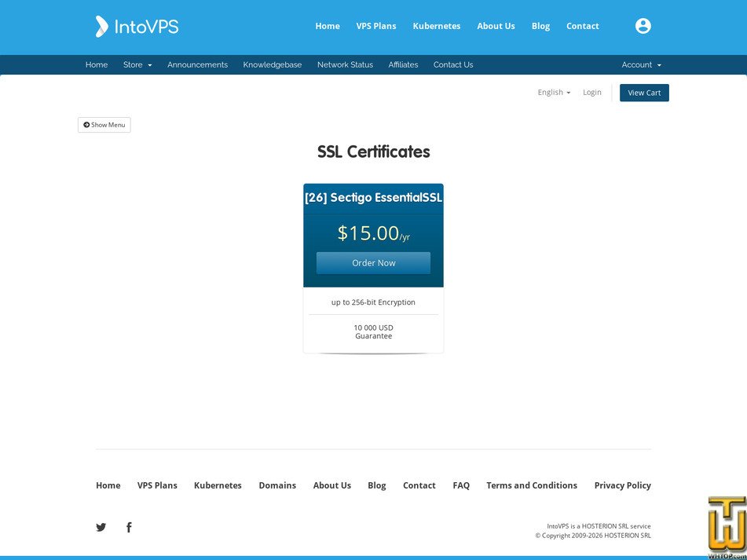Select Home in the dark navigation bar

(x=97, y=64)
